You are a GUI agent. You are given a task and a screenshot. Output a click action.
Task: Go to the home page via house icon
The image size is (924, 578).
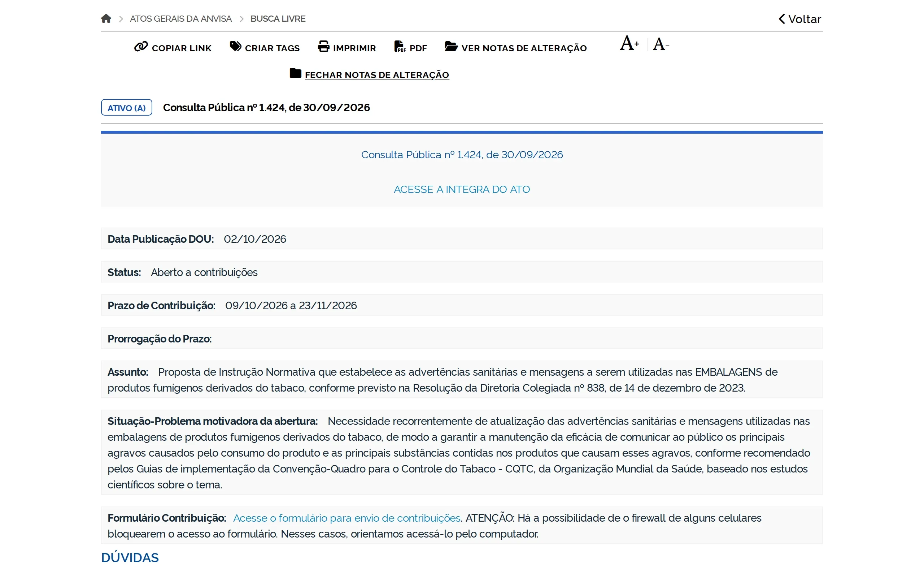point(106,18)
